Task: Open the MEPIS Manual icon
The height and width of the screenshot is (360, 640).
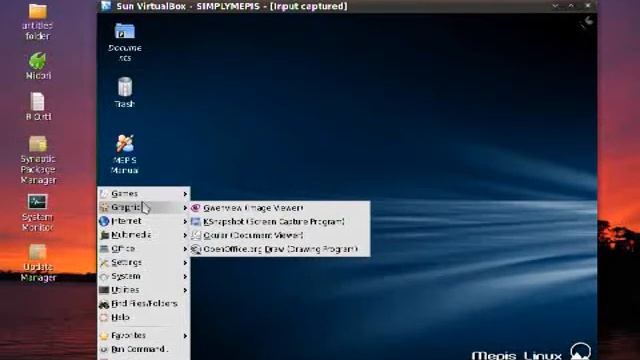Action: pyautogui.click(x=124, y=143)
